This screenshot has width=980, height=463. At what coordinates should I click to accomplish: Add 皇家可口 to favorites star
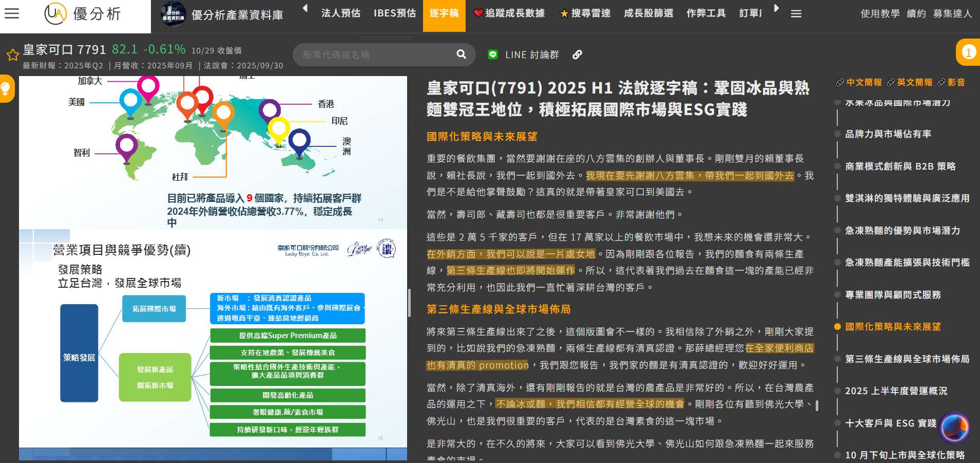12,55
